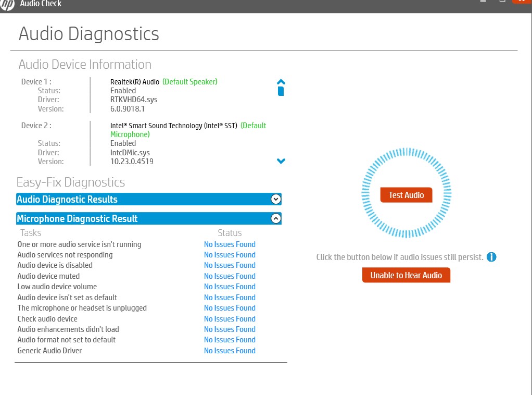Open No Issues Found for Low audio device volume
The width and height of the screenshot is (532, 395).
point(230,287)
